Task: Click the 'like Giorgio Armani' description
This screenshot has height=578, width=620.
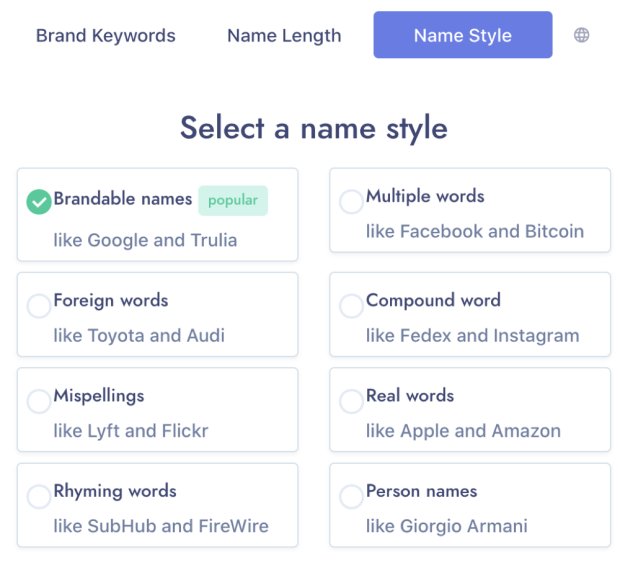Action: (446, 526)
